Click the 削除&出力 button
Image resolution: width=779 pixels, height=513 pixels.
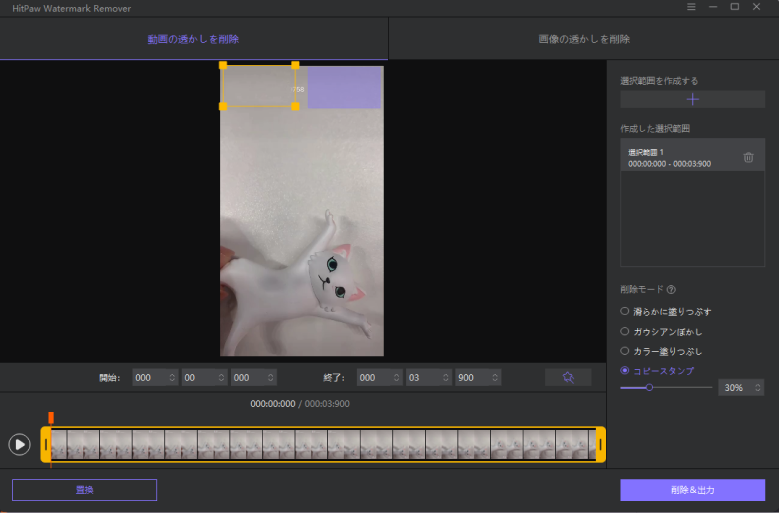pyautogui.click(x=692, y=490)
